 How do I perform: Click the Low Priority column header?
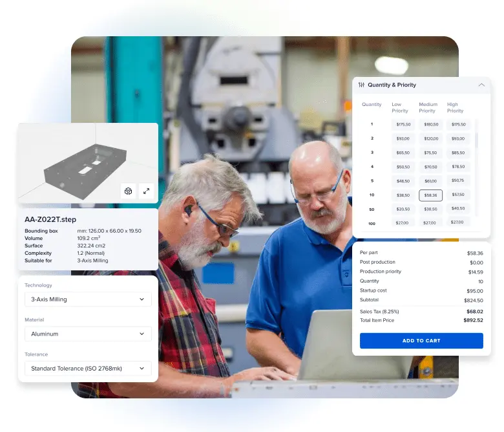click(399, 107)
